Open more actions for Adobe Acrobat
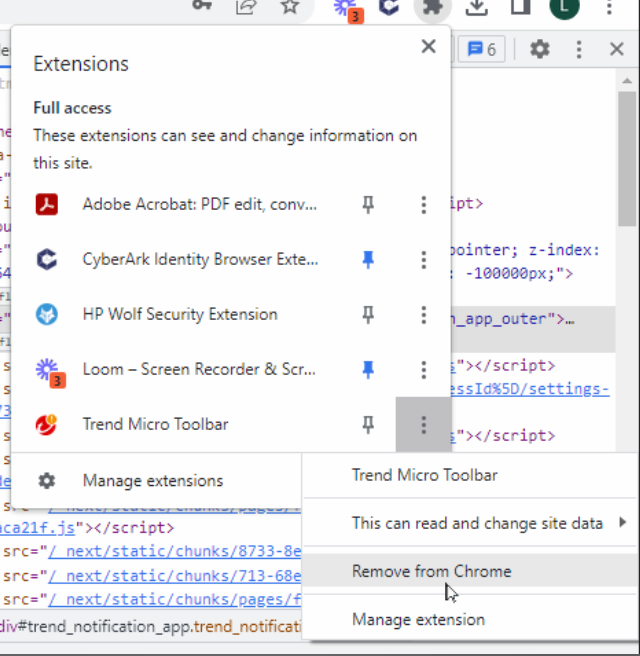Image resolution: width=640 pixels, height=656 pixels. [423, 205]
